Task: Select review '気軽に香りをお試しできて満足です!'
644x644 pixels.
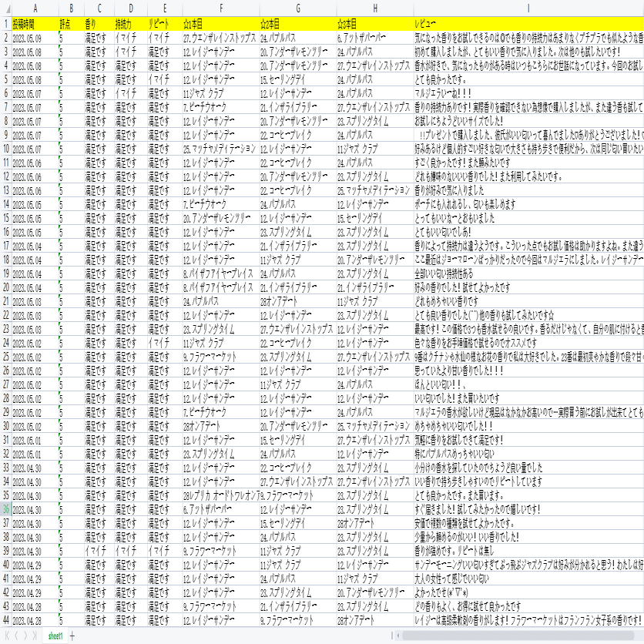Action: 528,440
